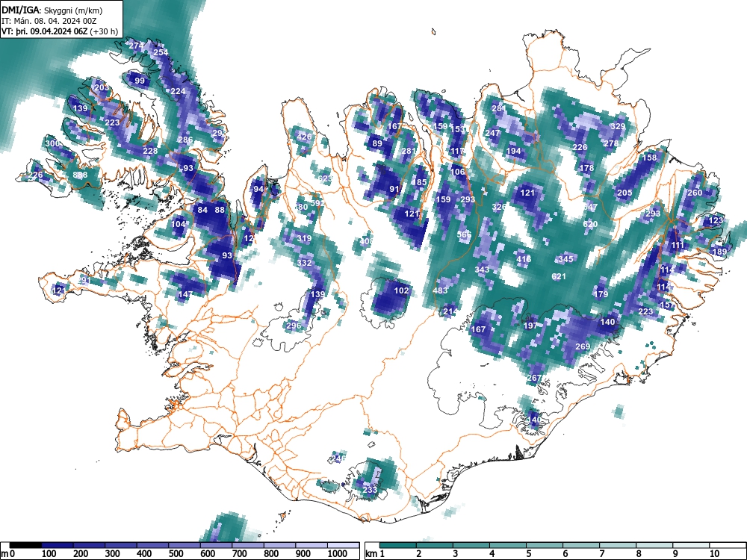Select the map value 416

click(x=524, y=259)
